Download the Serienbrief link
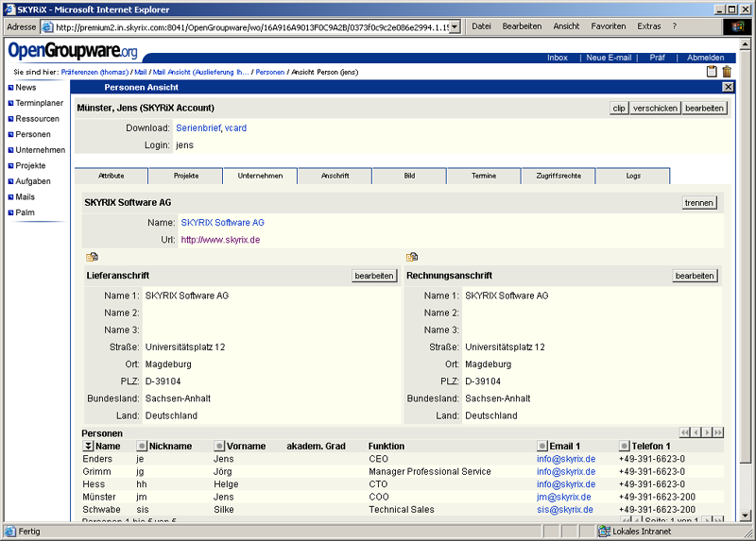 198,128
